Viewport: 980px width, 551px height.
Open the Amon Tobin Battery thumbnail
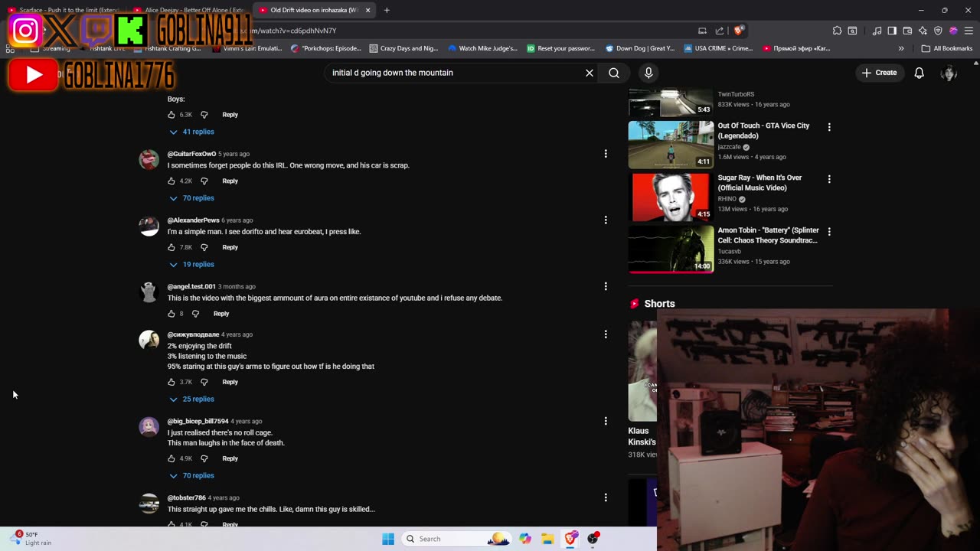tap(671, 249)
